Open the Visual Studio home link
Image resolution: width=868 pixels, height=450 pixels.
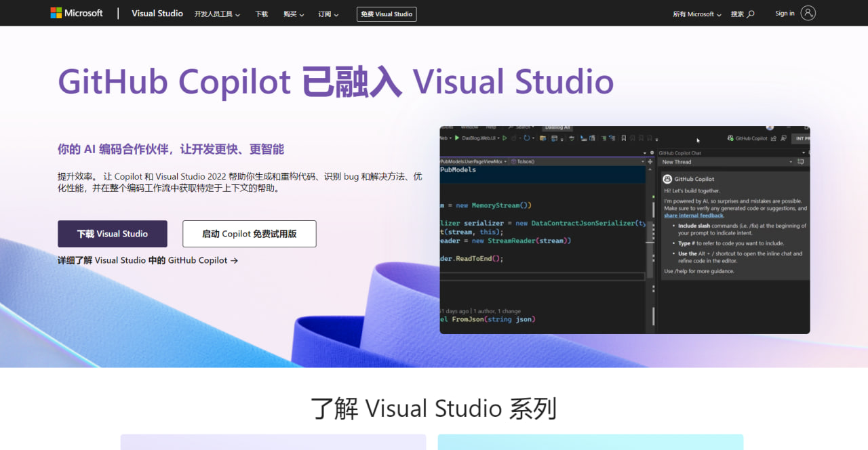(x=157, y=13)
